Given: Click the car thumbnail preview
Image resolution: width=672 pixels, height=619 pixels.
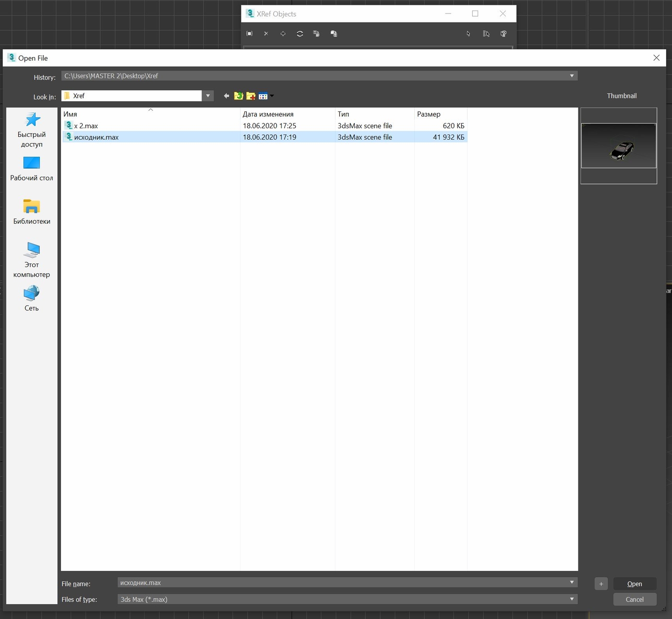Looking at the screenshot, I should pos(619,146).
